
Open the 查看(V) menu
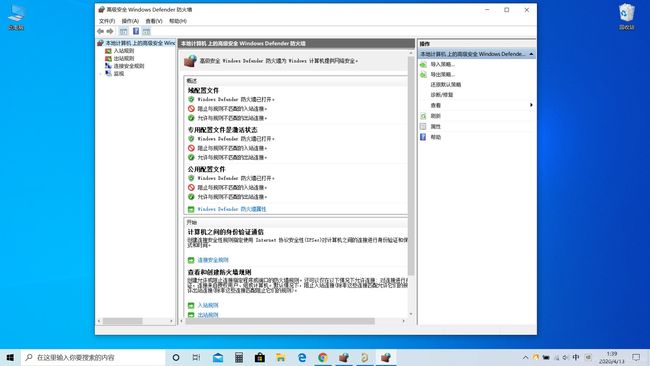[154, 21]
